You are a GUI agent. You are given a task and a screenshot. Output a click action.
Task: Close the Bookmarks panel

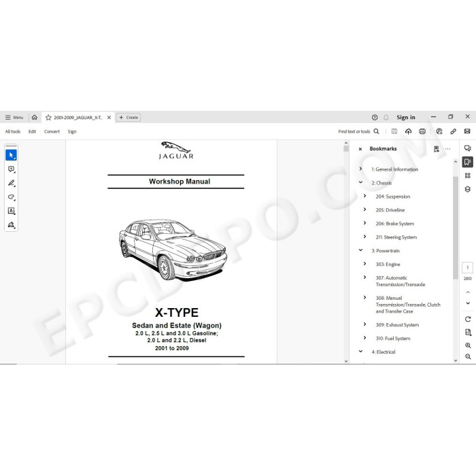360,149
